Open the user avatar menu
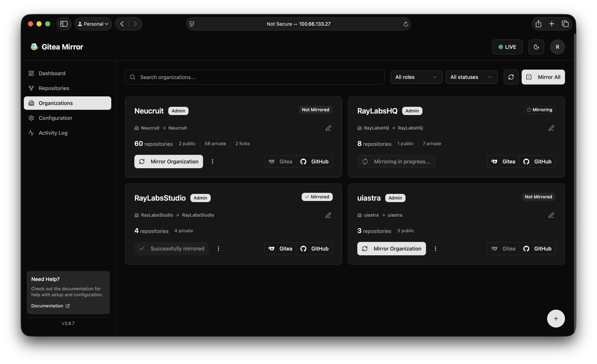The image size is (597, 364). coord(557,47)
